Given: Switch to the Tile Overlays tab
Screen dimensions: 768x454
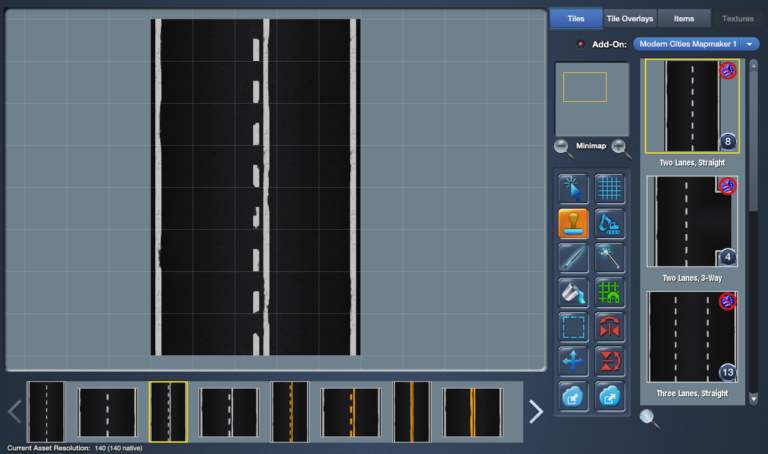Looking at the screenshot, I should [630, 18].
